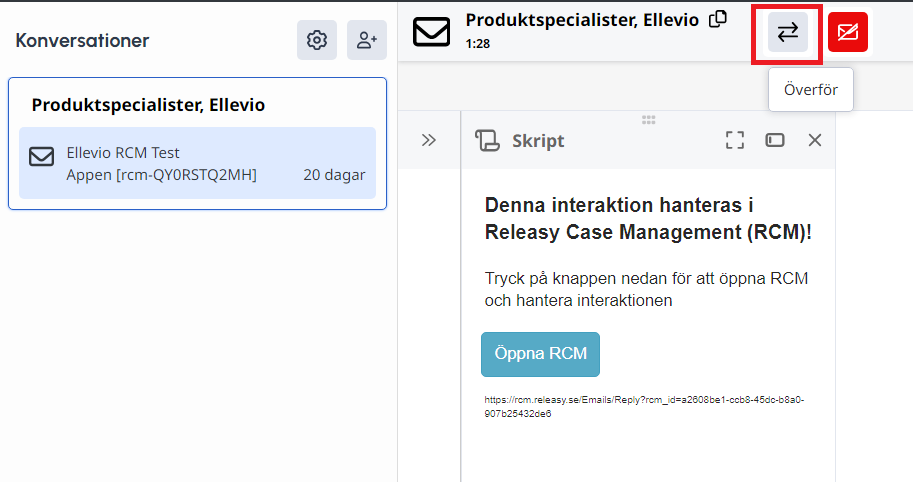The height and width of the screenshot is (482, 913).
Task: Click the envelope icon in the interaction header
Action: click(431, 31)
